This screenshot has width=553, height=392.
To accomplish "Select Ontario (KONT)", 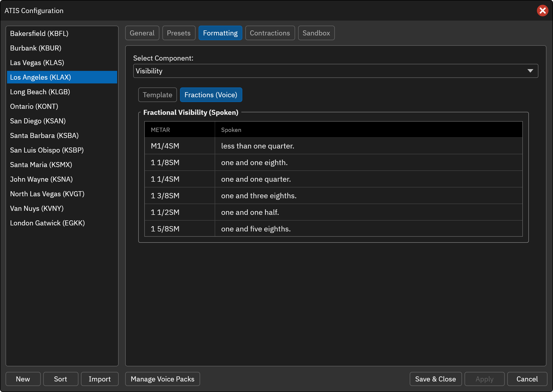I will click(62, 106).
